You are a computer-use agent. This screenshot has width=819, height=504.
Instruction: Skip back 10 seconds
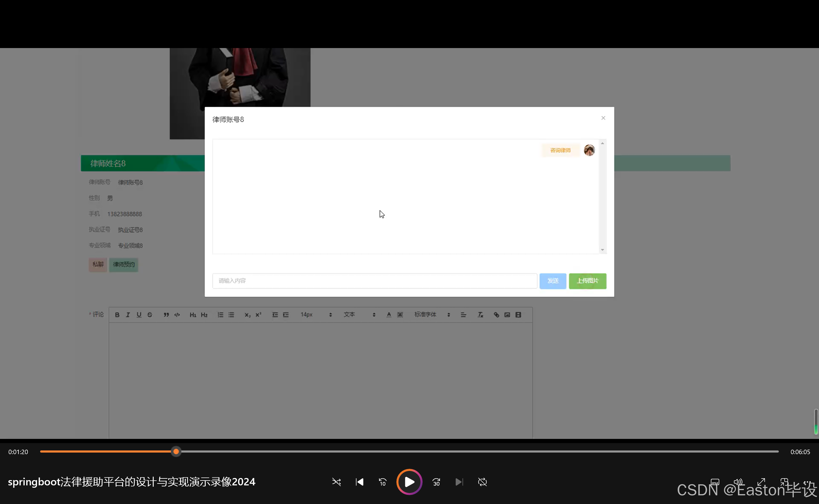tap(382, 482)
